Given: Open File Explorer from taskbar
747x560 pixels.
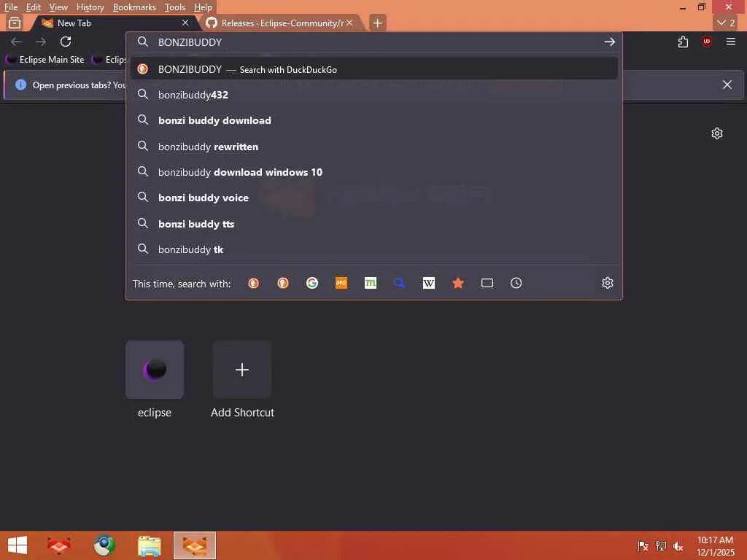Looking at the screenshot, I should click(x=149, y=545).
